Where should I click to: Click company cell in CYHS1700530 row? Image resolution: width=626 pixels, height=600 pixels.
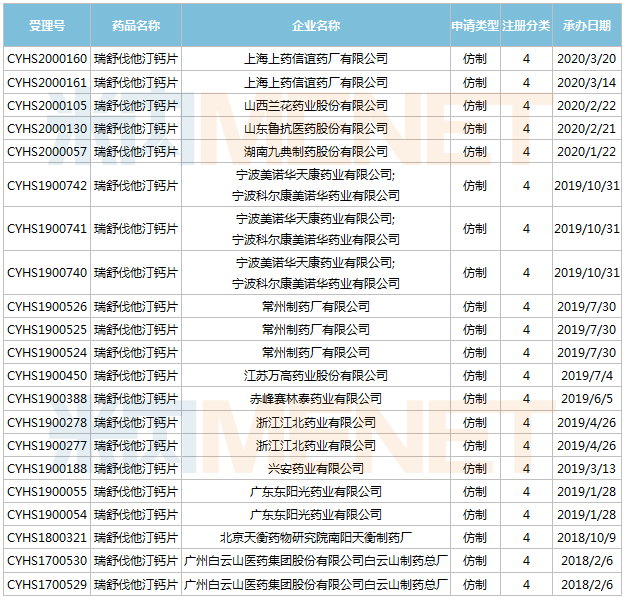[316, 561]
